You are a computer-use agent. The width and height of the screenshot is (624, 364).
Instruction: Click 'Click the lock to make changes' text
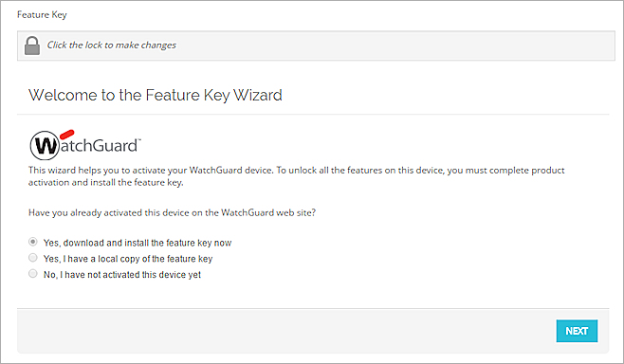click(112, 45)
